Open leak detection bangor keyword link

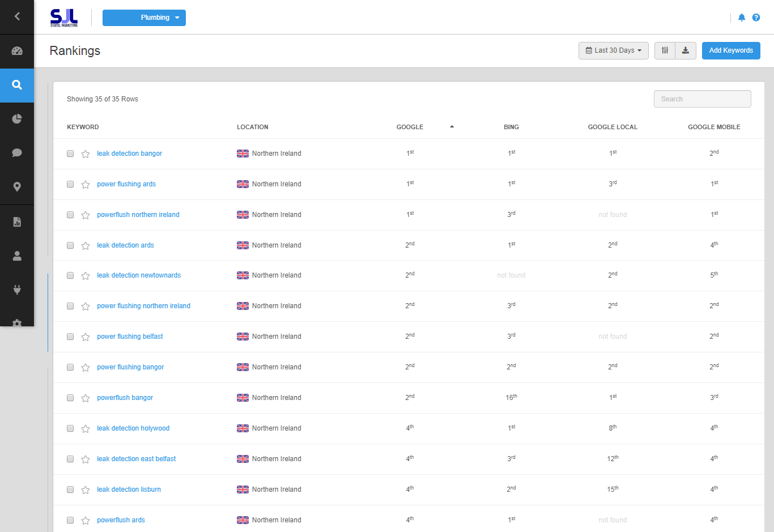[x=129, y=154]
